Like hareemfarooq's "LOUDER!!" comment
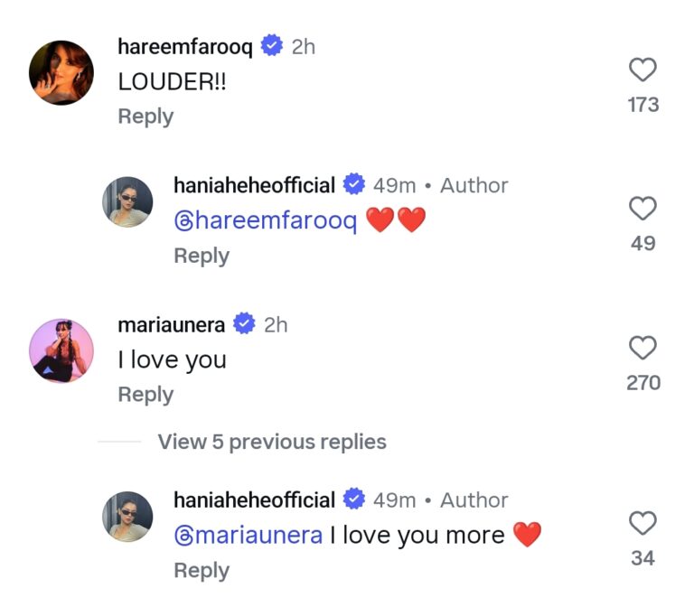This screenshot has height=616, width=694. (642, 70)
